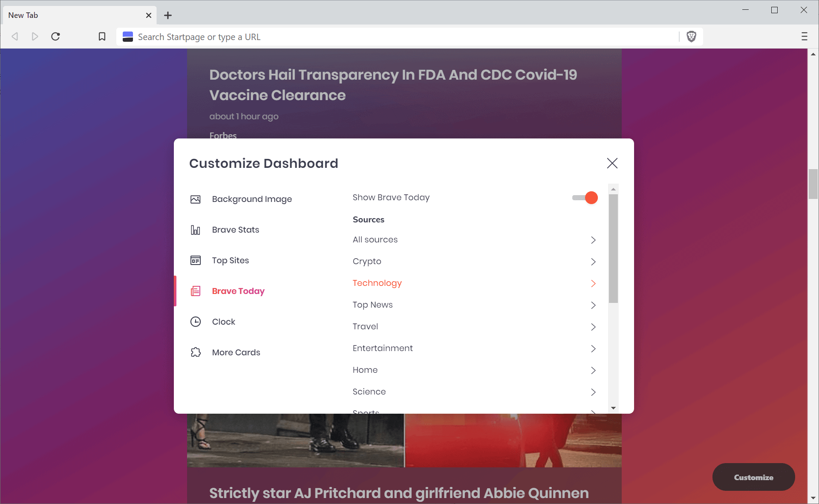Click the Science news source row
The image size is (819, 504).
474,391
